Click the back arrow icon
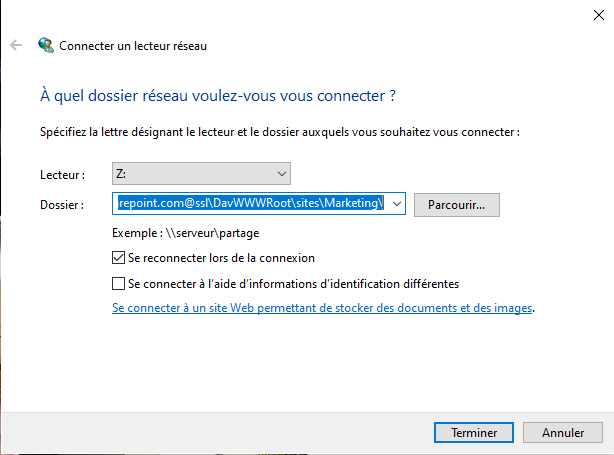614x455 pixels. coord(16,45)
